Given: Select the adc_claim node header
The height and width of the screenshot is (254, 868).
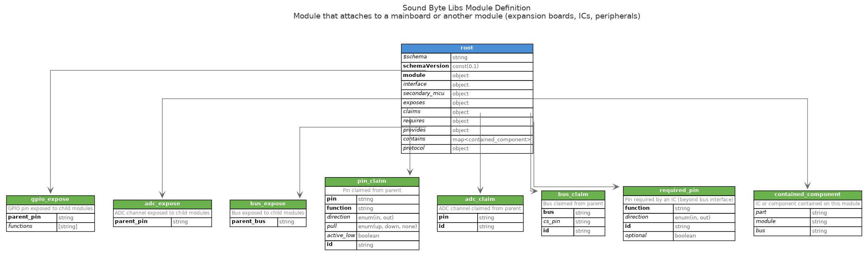Looking at the screenshot, I should [x=480, y=200].
